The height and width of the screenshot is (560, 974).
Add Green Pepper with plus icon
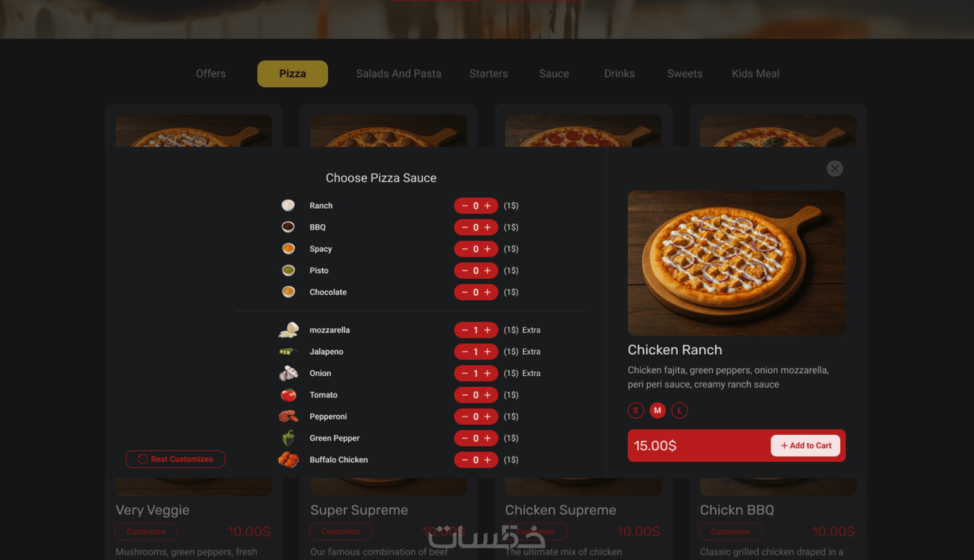[487, 438]
